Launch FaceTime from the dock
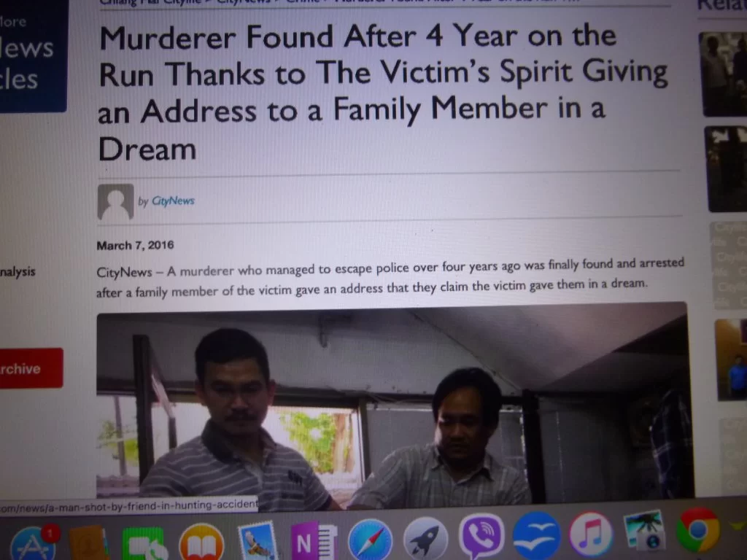 pos(144,544)
